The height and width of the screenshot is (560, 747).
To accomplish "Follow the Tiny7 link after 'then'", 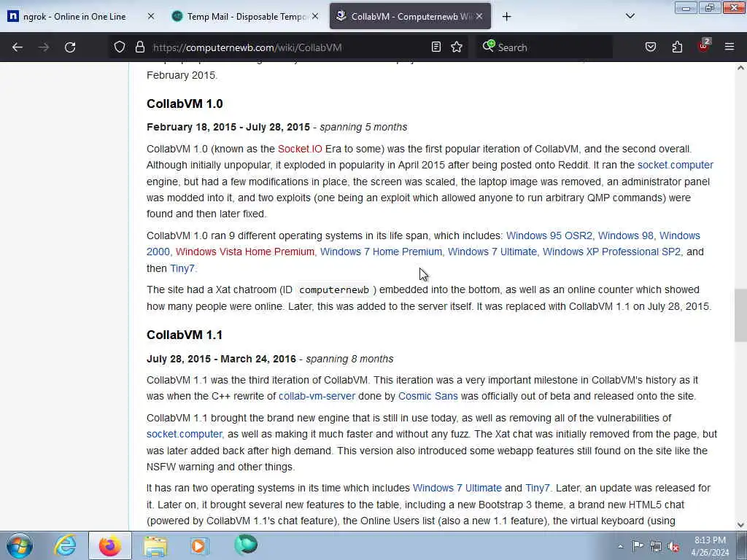I will coord(182,268).
